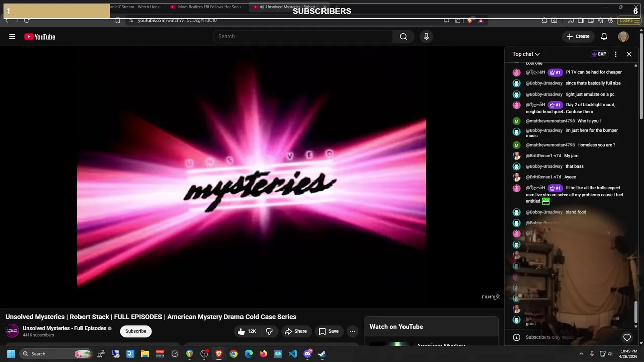644x362 pixels.
Task: Click the video player showing the mysteries title
Action: [x=252, y=176]
